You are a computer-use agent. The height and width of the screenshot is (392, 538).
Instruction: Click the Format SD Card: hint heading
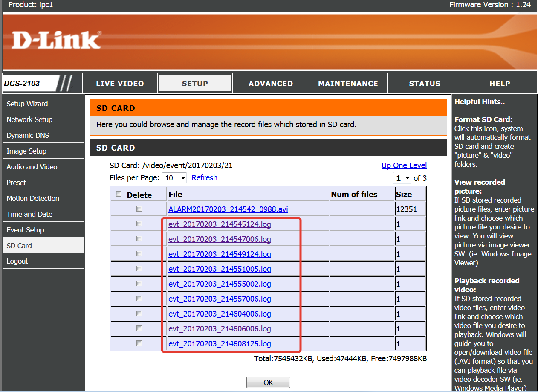pos(483,119)
